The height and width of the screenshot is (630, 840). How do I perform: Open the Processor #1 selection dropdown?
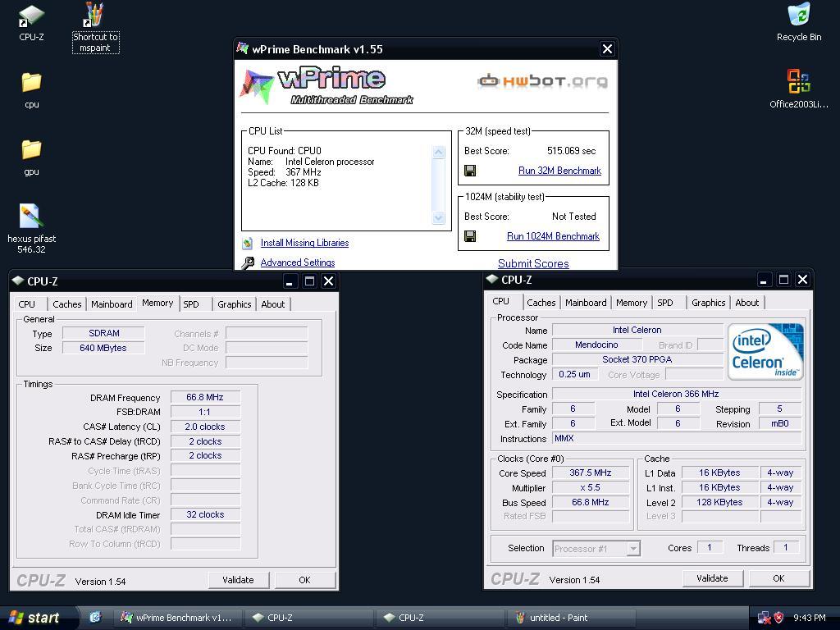click(x=634, y=549)
